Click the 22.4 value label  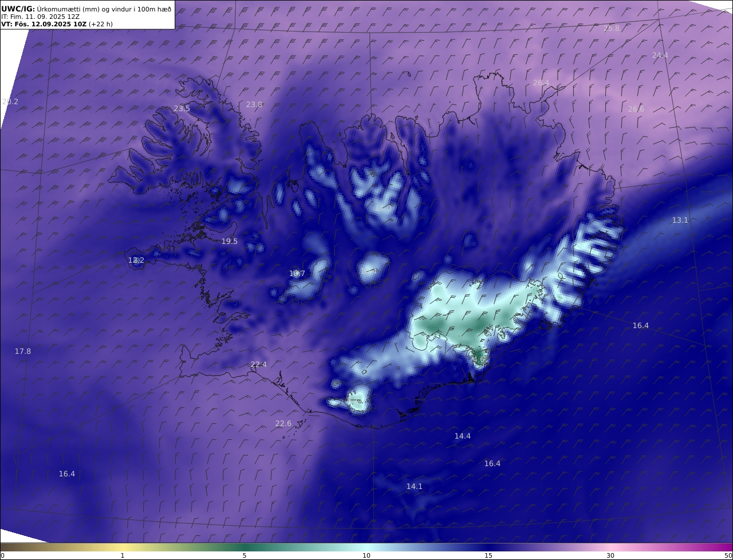(x=259, y=364)
